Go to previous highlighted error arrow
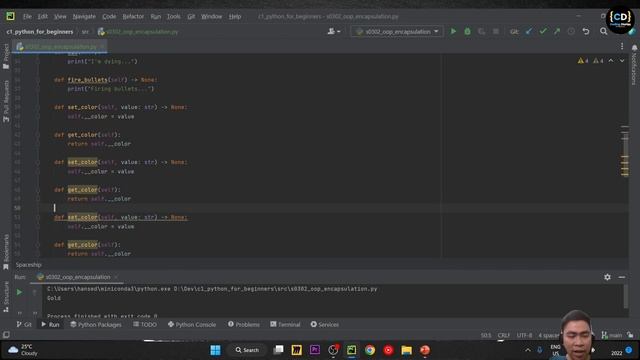Viewport: 640px width, 360px height. tap(611, 61)
